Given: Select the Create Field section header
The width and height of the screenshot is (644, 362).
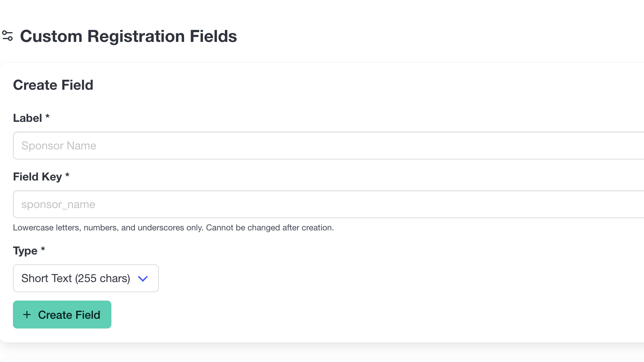Looking at the screenshot, I should pos(53,85).
